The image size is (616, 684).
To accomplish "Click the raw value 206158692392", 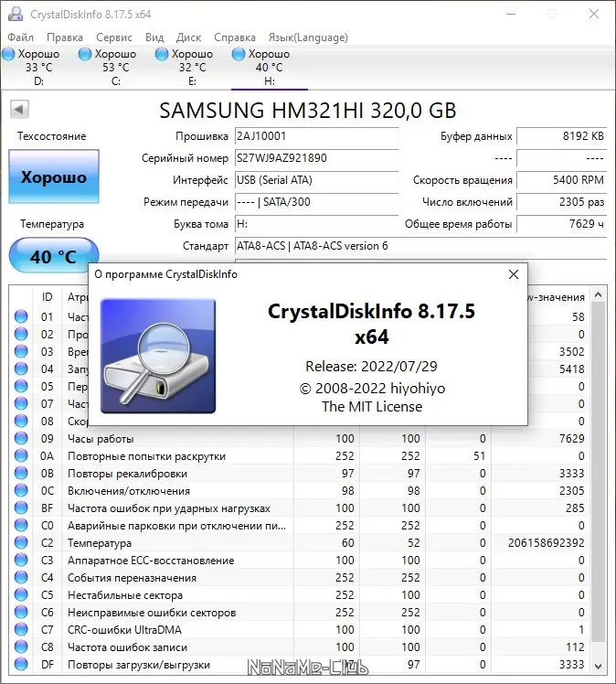I will click(546, 542).
